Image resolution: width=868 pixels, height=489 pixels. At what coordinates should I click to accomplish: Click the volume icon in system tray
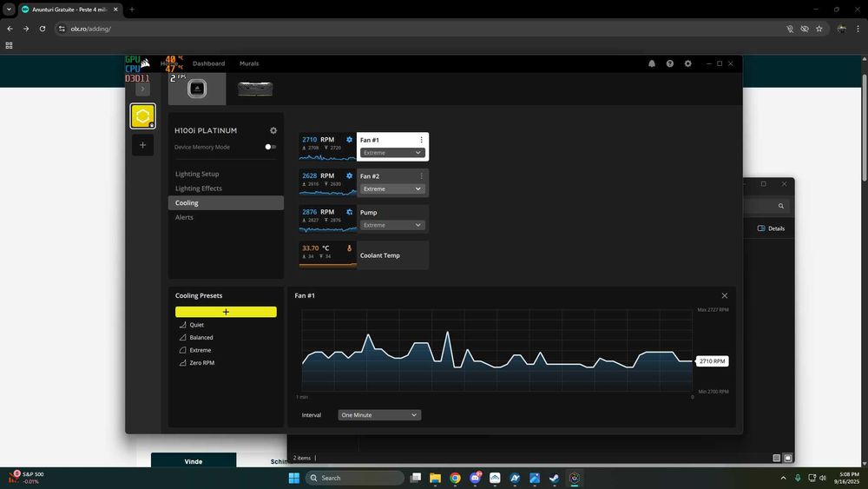point(823,478)
